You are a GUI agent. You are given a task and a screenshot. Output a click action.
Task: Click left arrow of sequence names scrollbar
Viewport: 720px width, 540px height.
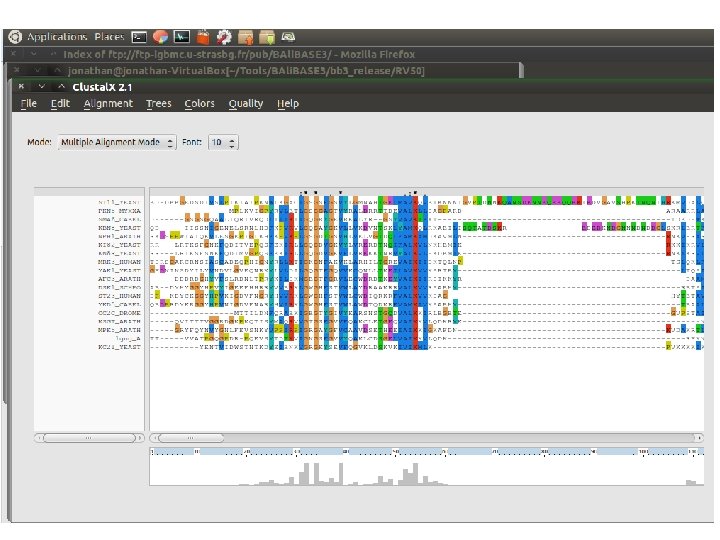(39, 438)
